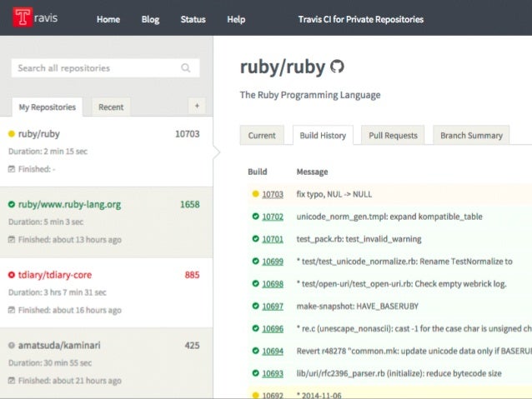This screenshot has height=399, width=532.
Task: Click green status icon for ruby/www.ruby-lang.org
Action: pyautogui.click(x=12, y=204)
